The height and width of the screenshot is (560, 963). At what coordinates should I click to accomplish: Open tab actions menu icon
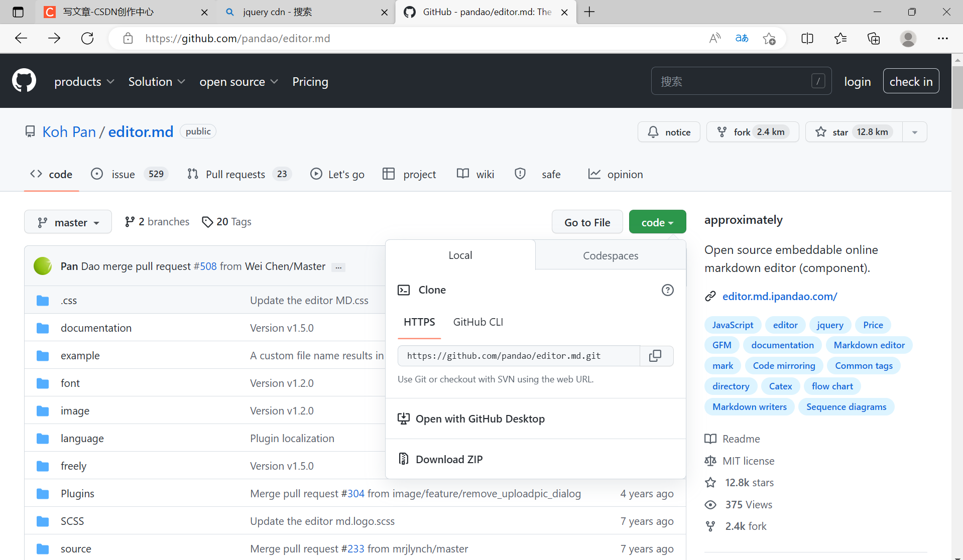[x=18, y=12]
